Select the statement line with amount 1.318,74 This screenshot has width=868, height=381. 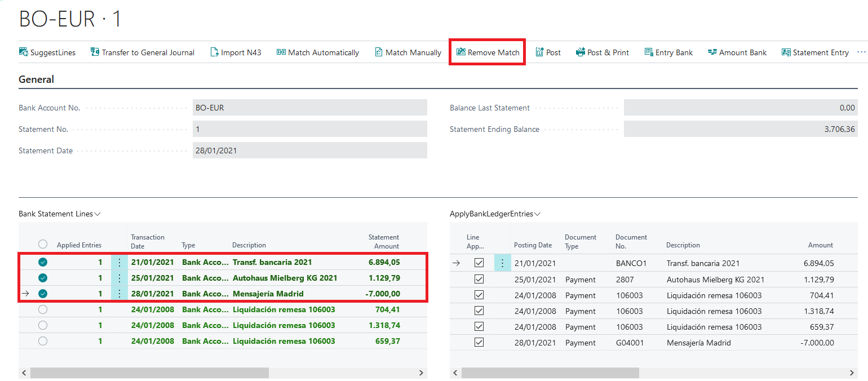(x=43, y=325)
